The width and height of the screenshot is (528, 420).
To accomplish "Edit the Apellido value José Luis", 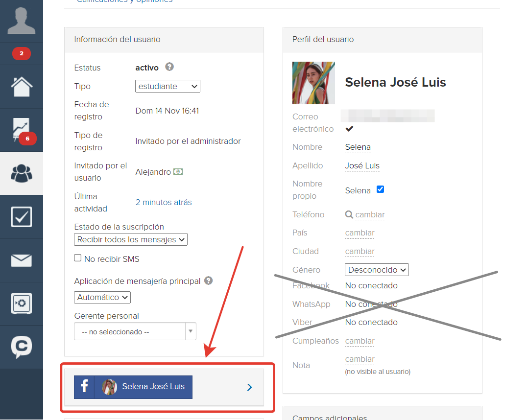I will (x=362, y=165).
